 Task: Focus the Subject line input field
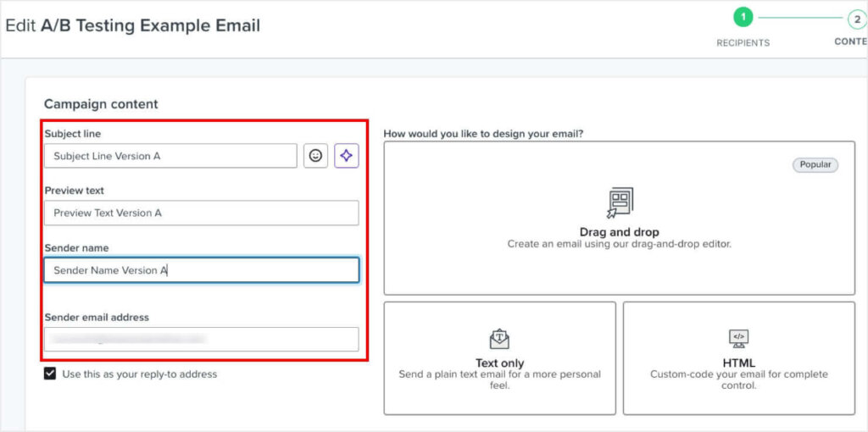[170, 156]
